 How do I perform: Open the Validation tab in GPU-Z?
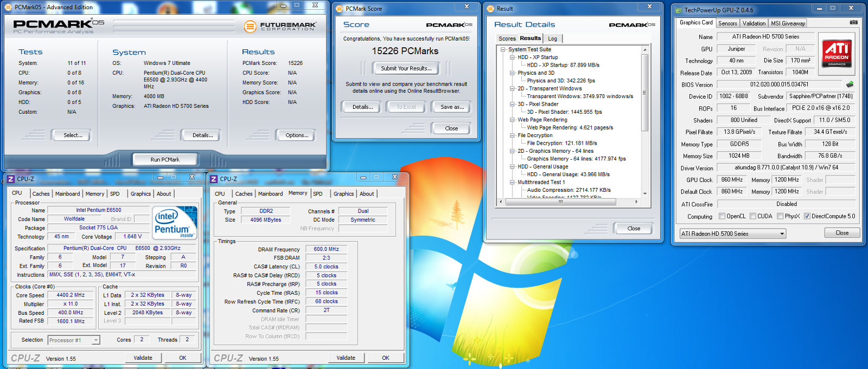[x=754, y=23]
